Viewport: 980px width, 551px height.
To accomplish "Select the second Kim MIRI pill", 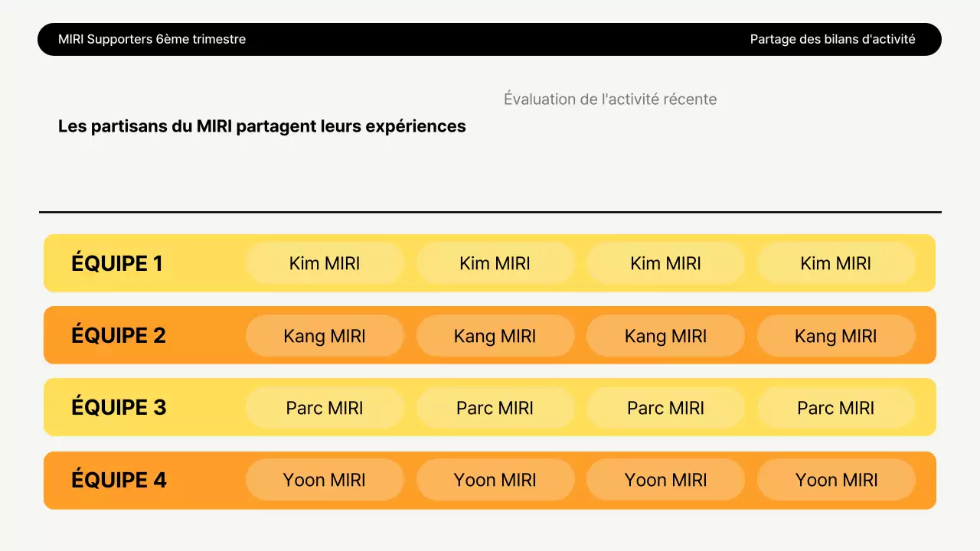I will 495,263.
